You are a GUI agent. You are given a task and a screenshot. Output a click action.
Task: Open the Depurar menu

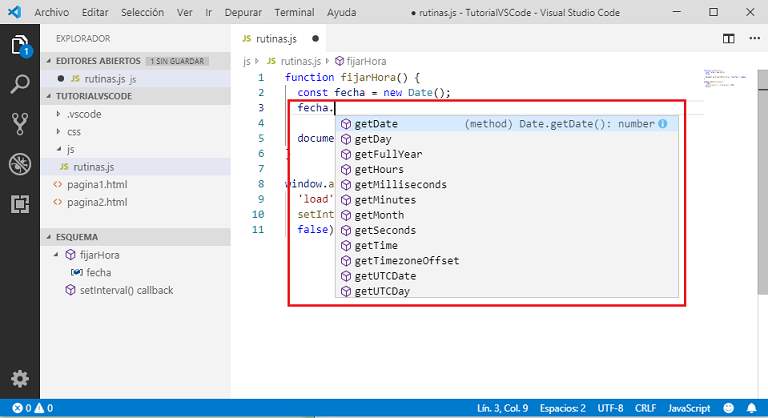coord(243,12)
